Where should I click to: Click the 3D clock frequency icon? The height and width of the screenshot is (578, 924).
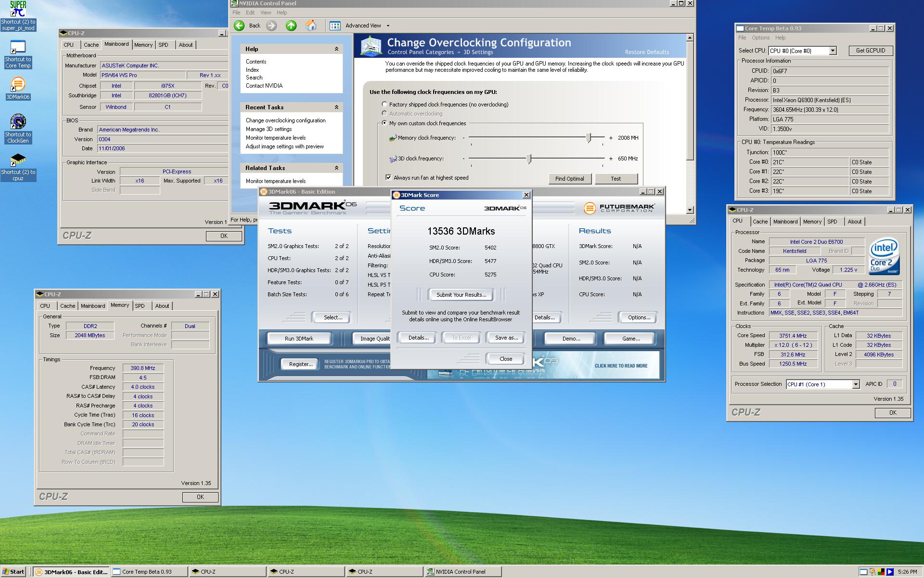coord(393,158)
